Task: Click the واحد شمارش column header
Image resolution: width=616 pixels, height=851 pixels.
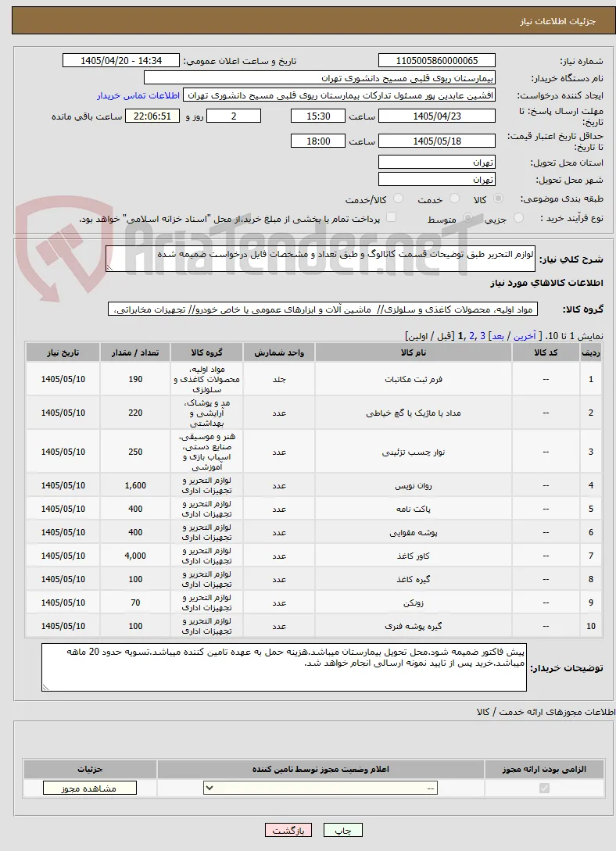Action: tap(279, 352)
